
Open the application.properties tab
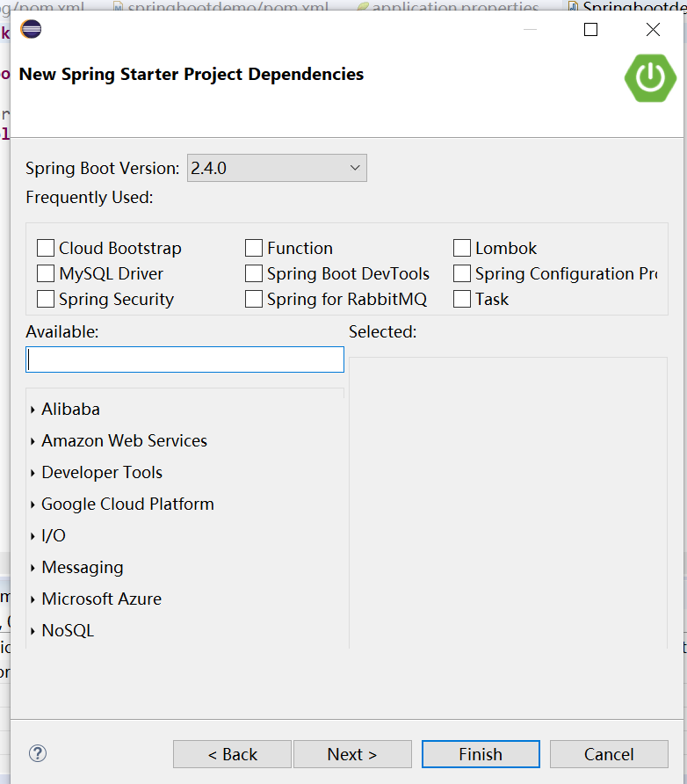tap(448, 6)
